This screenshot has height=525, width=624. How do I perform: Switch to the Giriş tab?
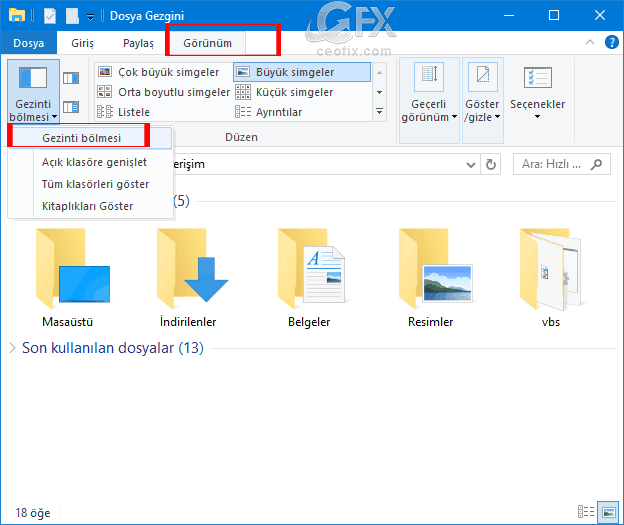pos(82,43)
